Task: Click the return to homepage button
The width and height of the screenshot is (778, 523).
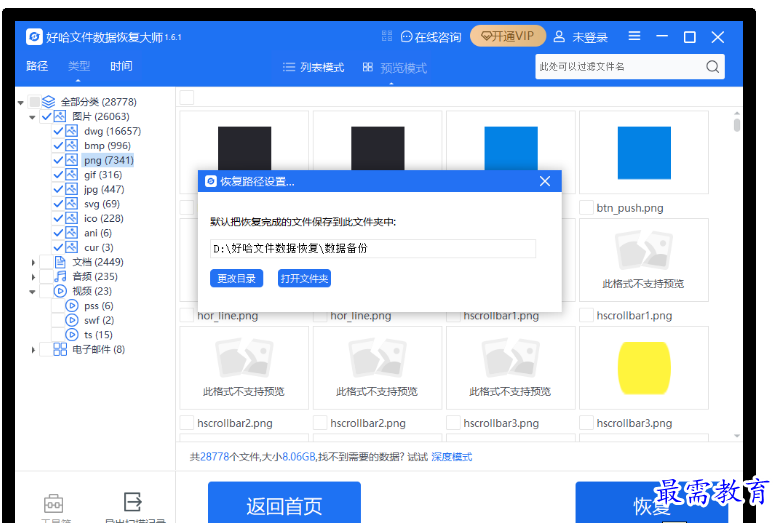Action: [284, 503]
